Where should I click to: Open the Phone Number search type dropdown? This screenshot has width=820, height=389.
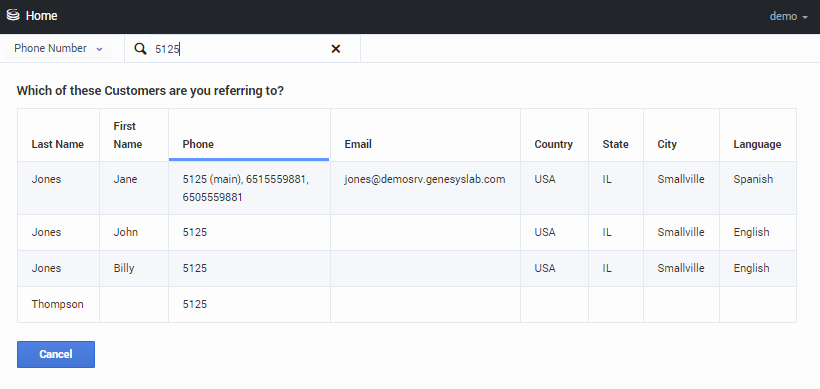(58, 48)
